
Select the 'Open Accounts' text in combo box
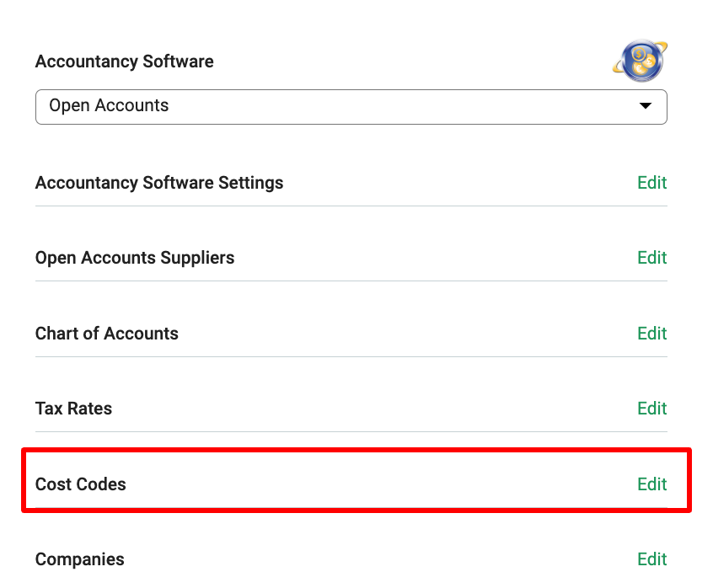click(109, 105)
